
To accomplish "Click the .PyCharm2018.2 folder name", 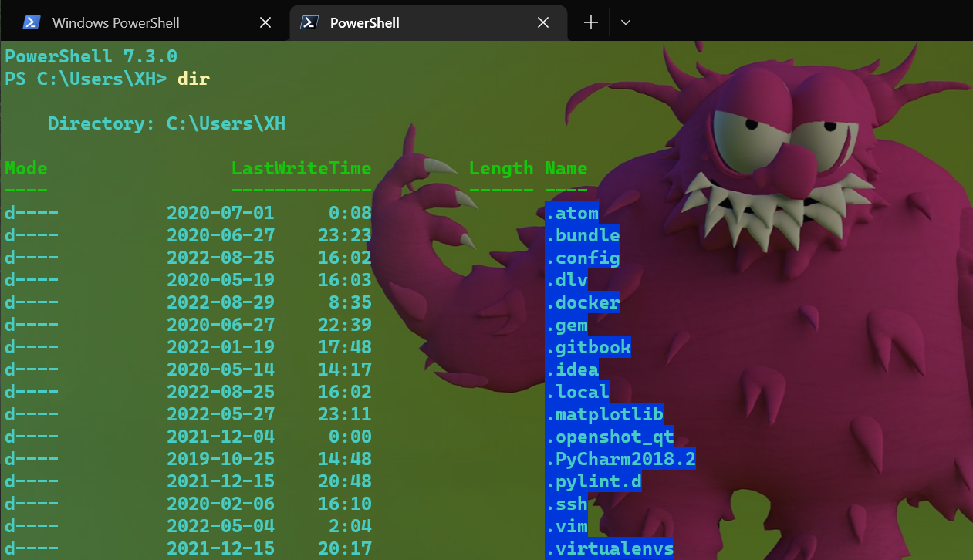I will click(620, 459).
